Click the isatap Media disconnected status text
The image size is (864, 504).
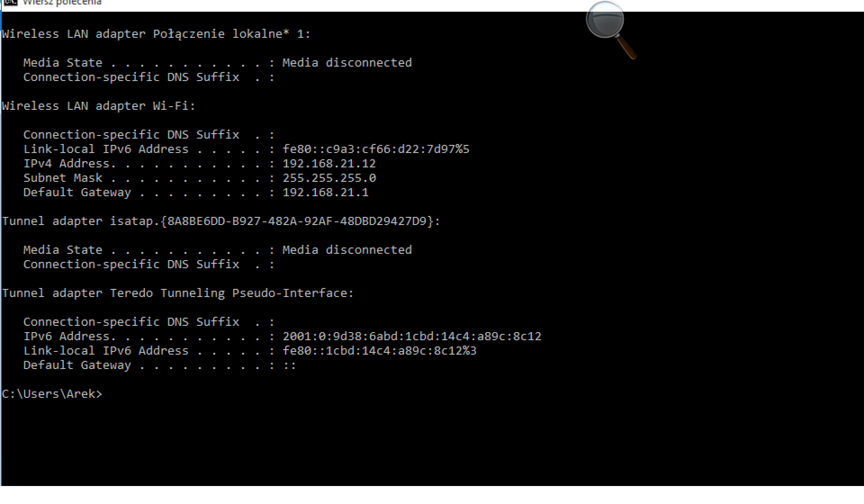click(347, 250)
